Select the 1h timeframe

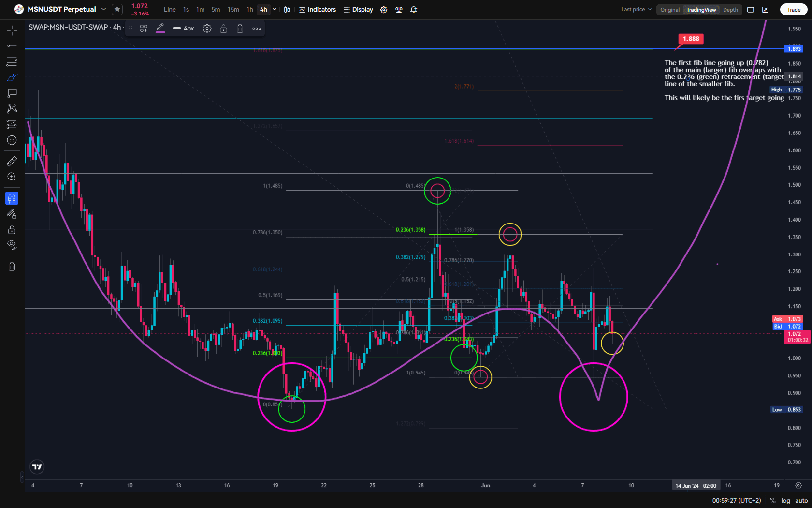pos(249,9)
